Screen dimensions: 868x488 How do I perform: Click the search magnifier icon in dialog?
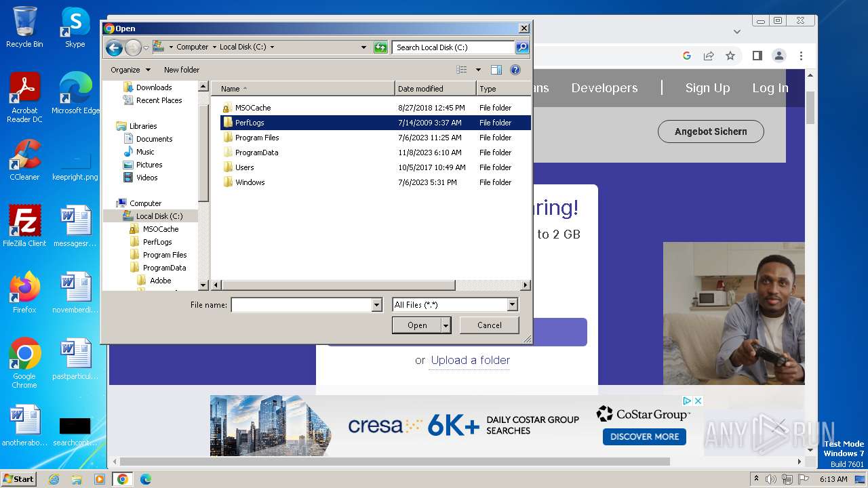tap(522, 47)
